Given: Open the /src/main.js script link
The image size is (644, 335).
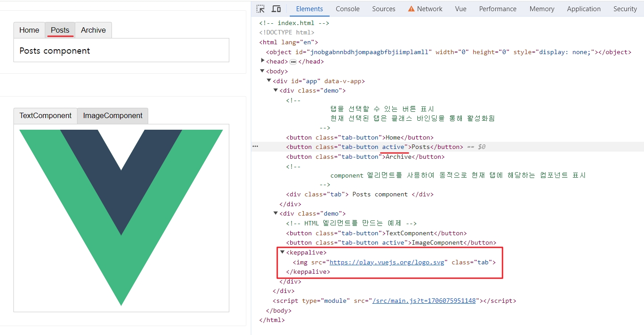Looking at the screenshot, I should [x=424, y=301].
